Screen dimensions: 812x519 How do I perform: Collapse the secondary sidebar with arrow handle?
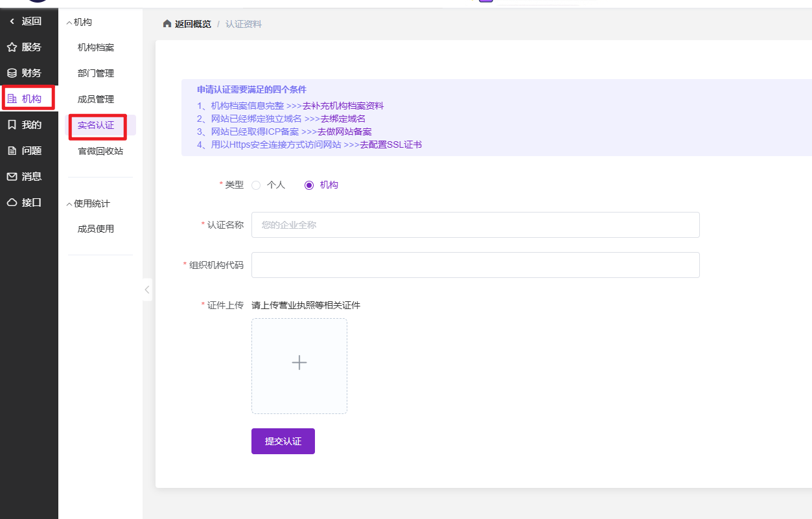[x=147, y=290]
